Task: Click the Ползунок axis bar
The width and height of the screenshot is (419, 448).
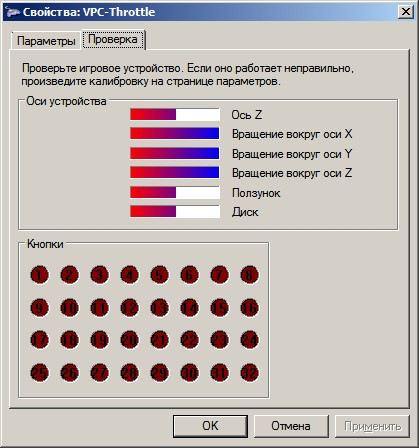Action: click(x=175, y=192)
